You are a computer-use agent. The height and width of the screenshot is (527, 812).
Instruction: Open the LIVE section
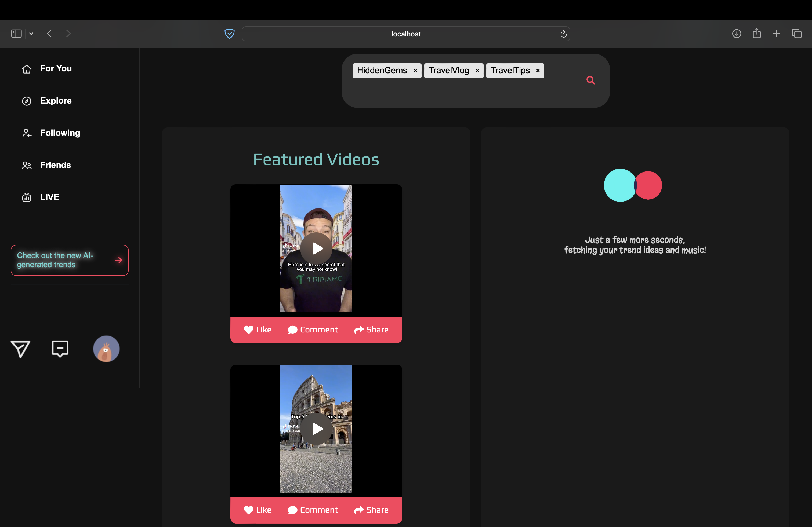[x=49, y=197]
